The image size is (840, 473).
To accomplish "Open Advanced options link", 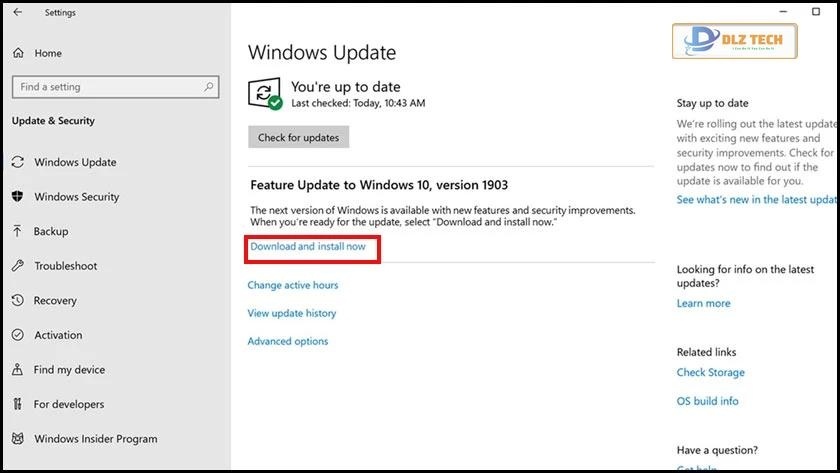I will [288, 341].
